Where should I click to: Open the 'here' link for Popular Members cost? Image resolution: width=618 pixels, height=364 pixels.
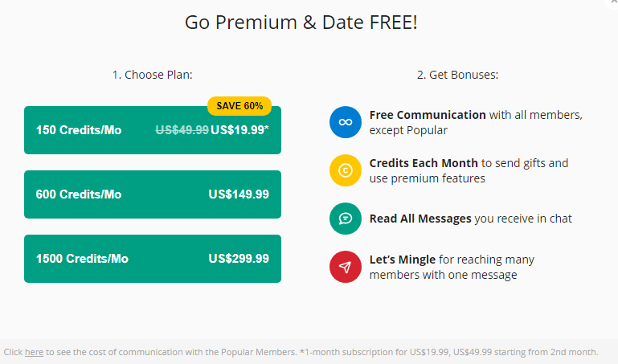tap(34, 352)
